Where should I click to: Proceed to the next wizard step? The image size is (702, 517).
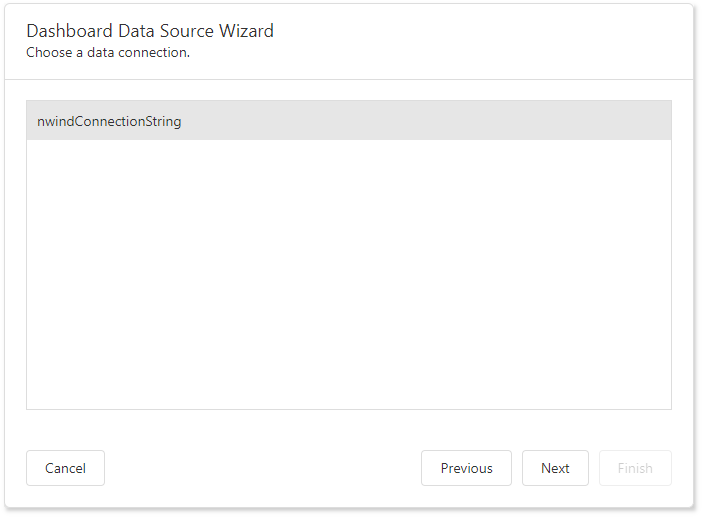(555, 468)
